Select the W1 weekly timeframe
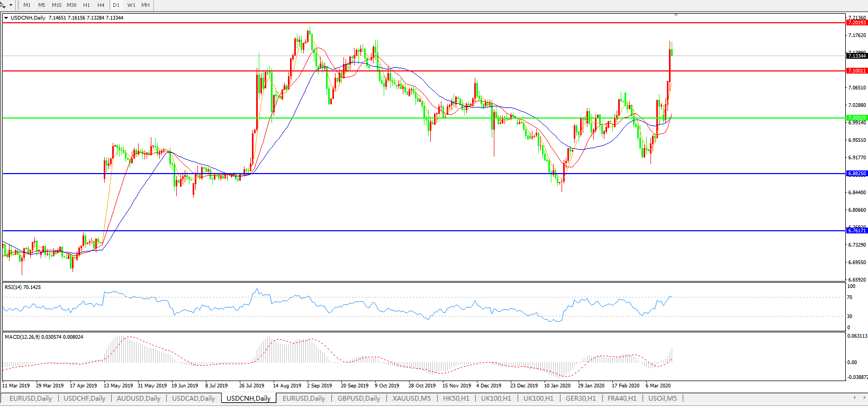 coord(131,5)
